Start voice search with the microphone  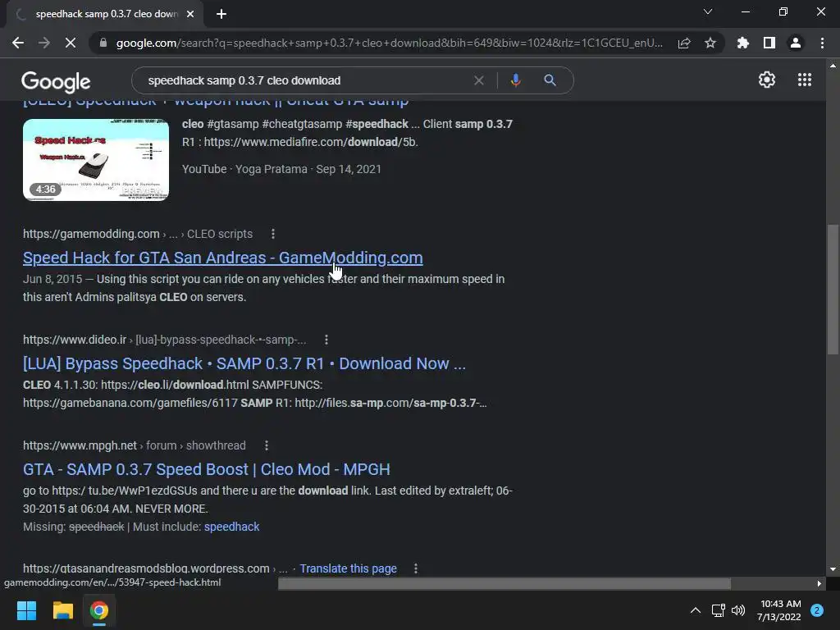click(x=515, y=80)
